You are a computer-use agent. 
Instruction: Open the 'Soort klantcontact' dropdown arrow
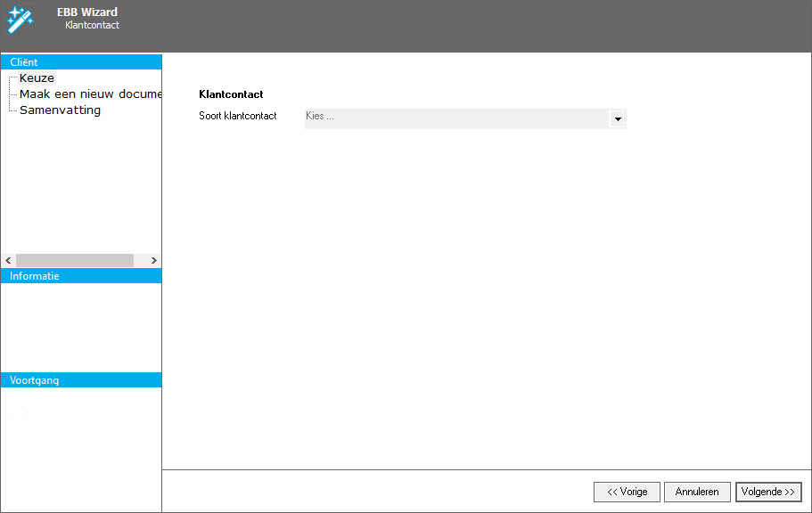pos(617,118)
